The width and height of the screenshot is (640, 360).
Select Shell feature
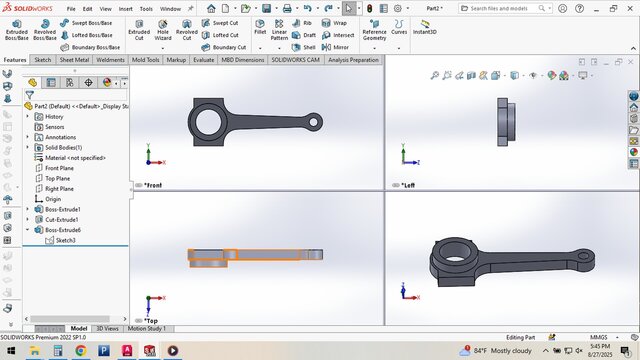click(304, 47)
